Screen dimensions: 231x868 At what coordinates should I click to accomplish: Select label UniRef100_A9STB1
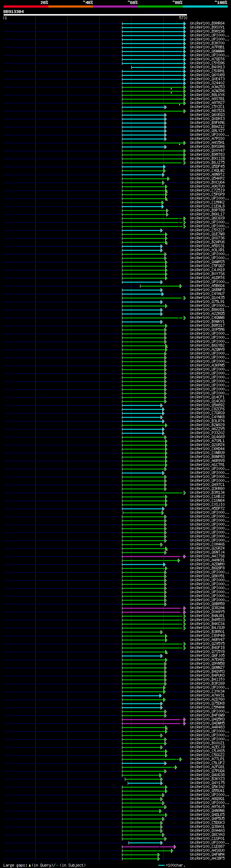tap(207, 99)
